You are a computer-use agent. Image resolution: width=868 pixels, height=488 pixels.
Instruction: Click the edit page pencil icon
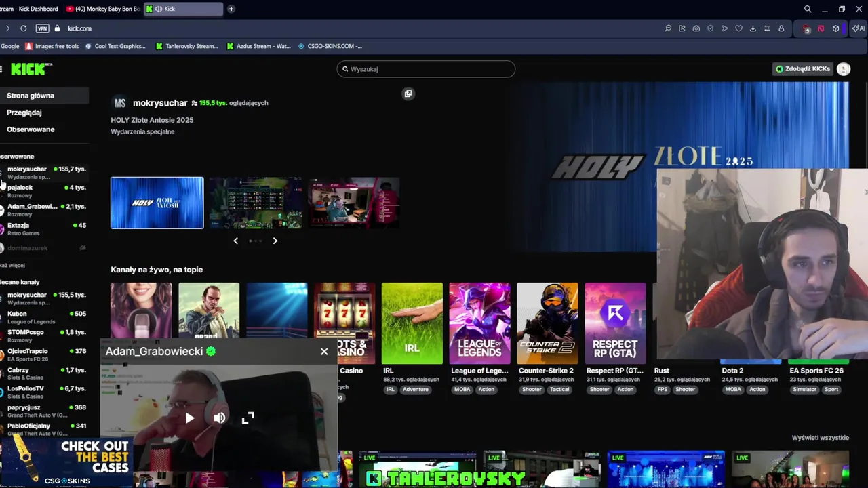click(x=682, y=28)
